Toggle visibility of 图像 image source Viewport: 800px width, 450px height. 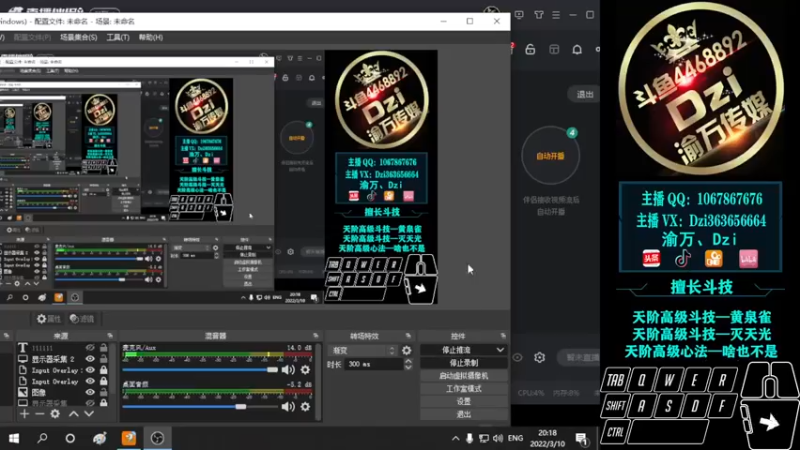[x=90, y=392]
